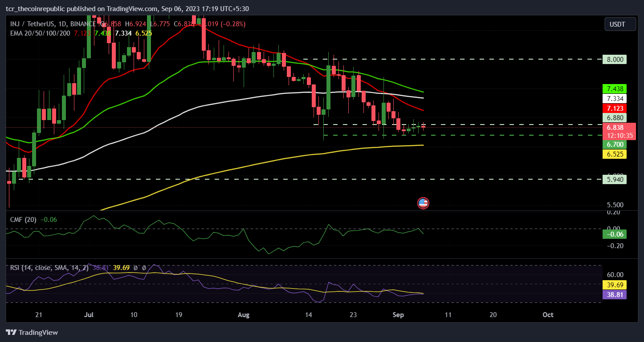Click the US flag event marker icon
Image resolution: width=644 pixels, height=342 pixels.
[423, 203]
